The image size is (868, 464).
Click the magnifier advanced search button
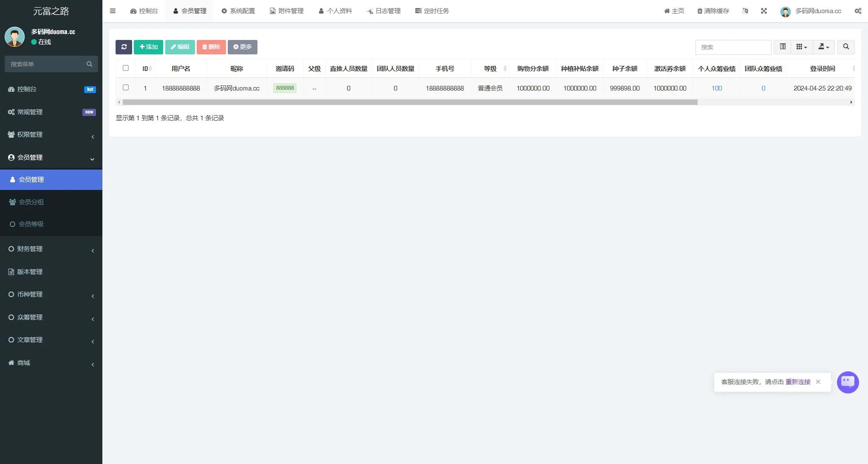click(846, 47)
